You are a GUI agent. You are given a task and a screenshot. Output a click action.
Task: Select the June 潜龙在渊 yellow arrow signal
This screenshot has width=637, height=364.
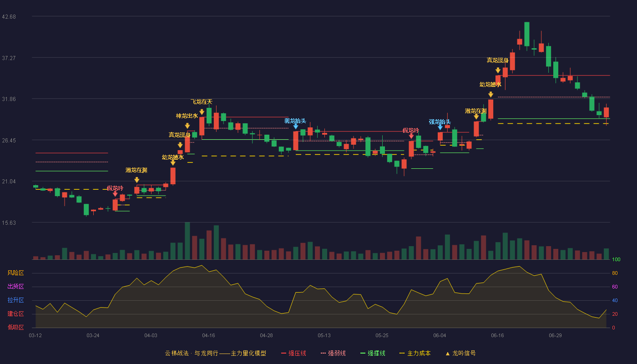(476, 117)
